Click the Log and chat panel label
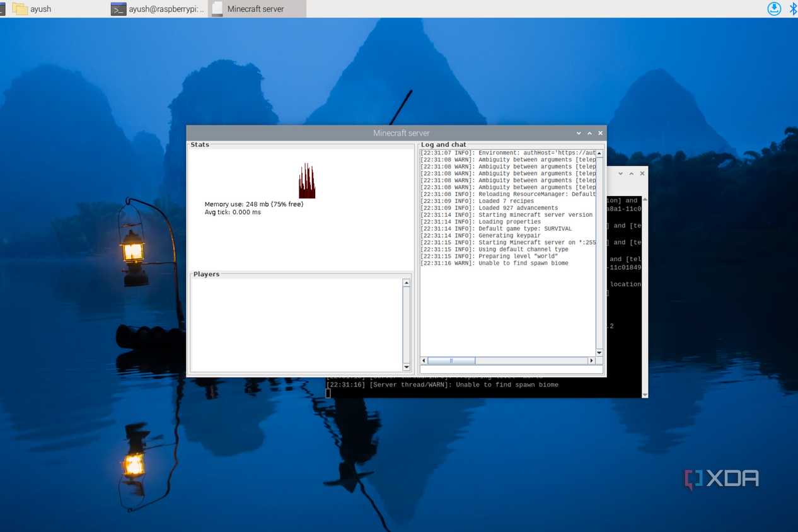Screen dimensions: 798x532 pyautogui.click(x=444, y=145)
